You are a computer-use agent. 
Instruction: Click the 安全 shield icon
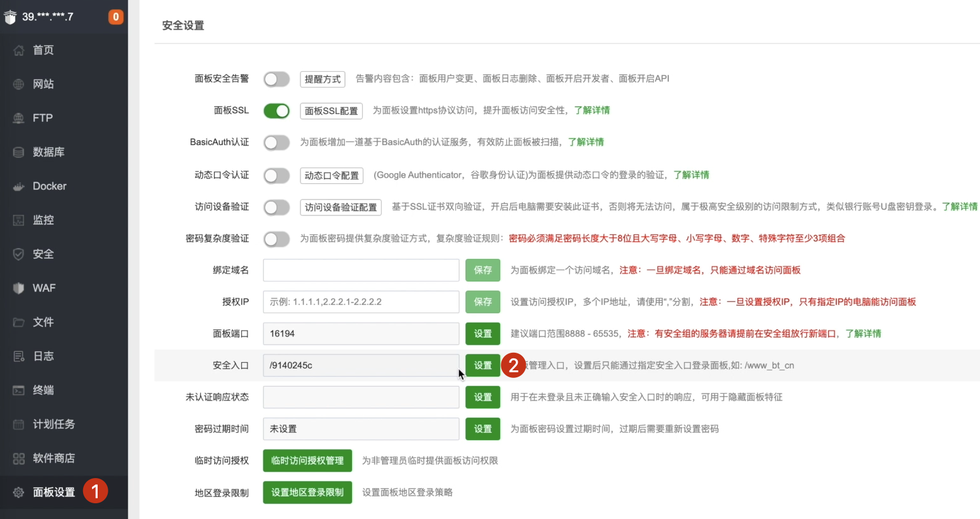[19, 254]
